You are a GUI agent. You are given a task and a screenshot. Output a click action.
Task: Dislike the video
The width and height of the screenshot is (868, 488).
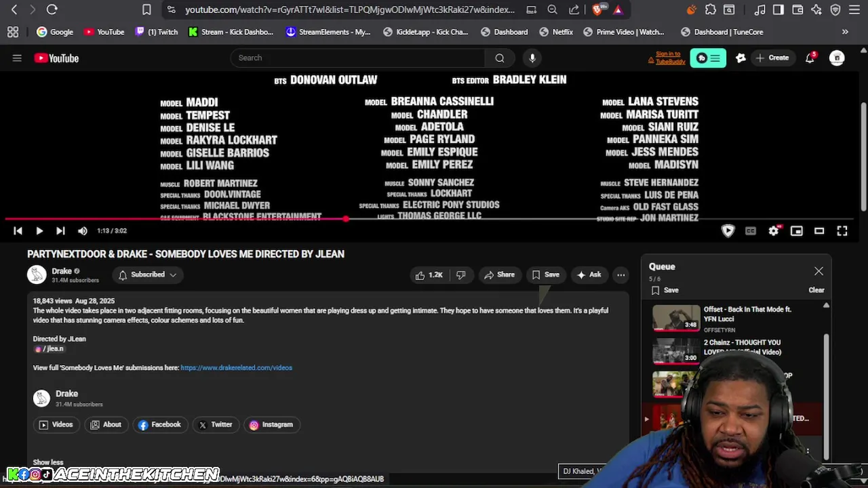point(460,274)
